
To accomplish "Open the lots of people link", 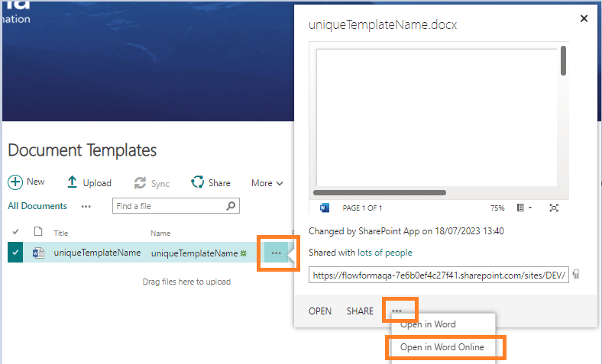I will 385,253.
